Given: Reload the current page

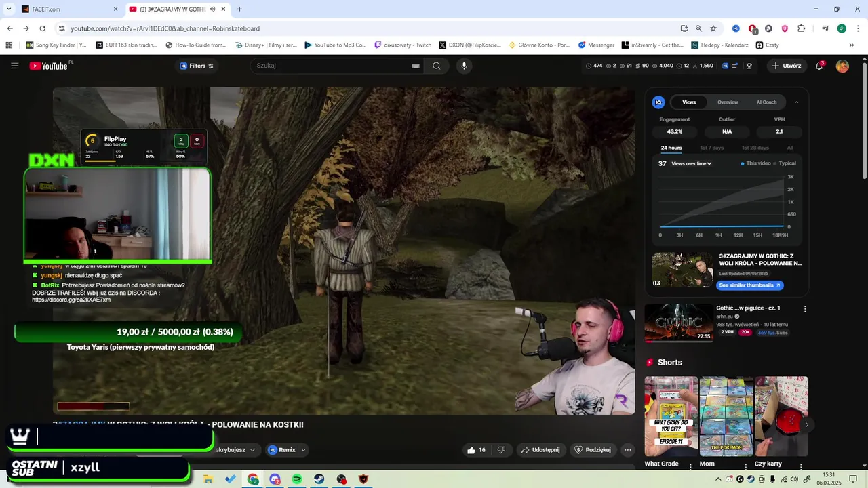Looking at the screenshot, I should [x=42, y=28].
